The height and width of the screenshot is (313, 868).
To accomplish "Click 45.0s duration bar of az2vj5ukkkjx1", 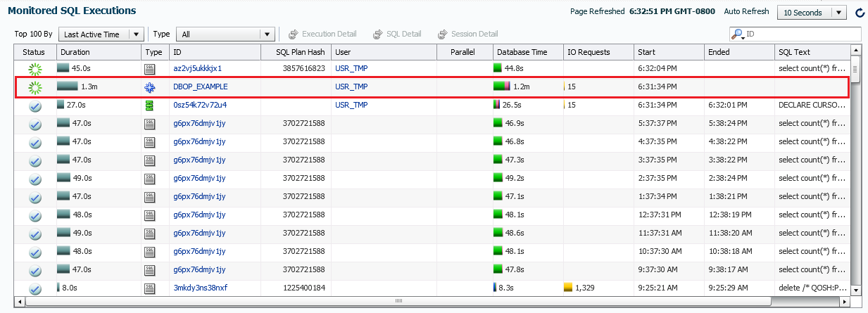I will [63, 68].
